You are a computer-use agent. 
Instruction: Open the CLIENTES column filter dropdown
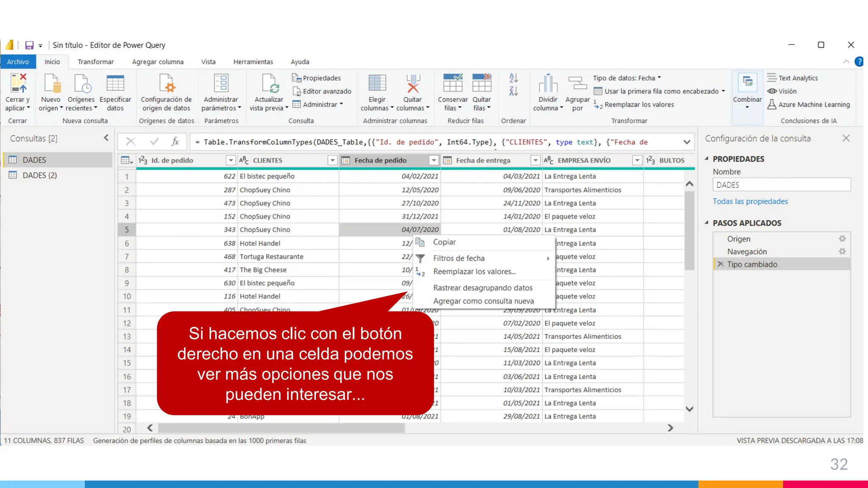click(x=332, y=160)
